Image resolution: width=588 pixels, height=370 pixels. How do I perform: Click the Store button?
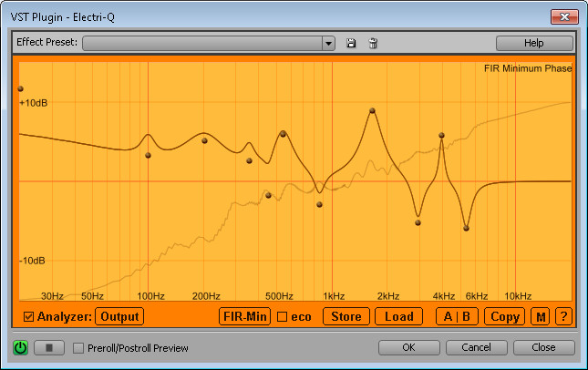click(346, 317)
